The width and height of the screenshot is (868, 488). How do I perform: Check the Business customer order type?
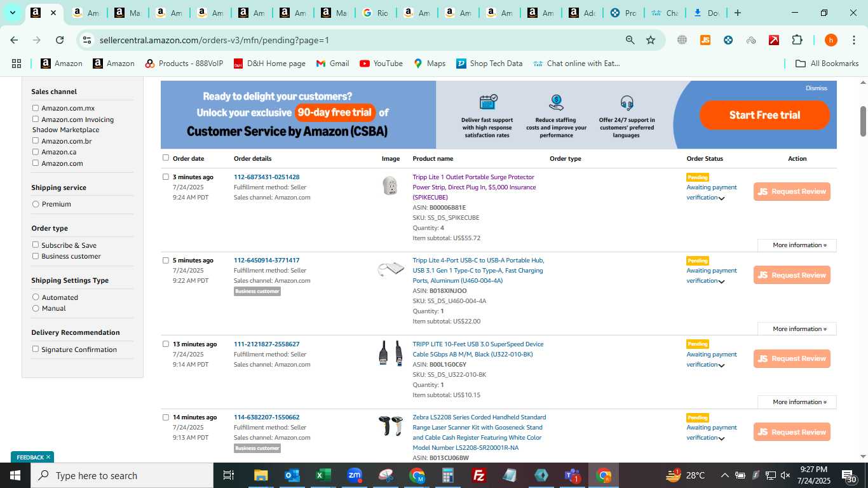[36, 256]
